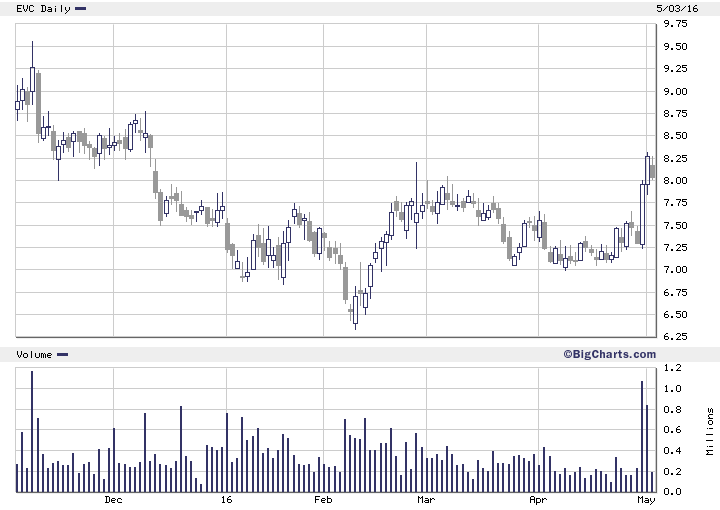Click the 5/03/16 date label
Viewport: 720px width, 510px height.
pos(677,9)
